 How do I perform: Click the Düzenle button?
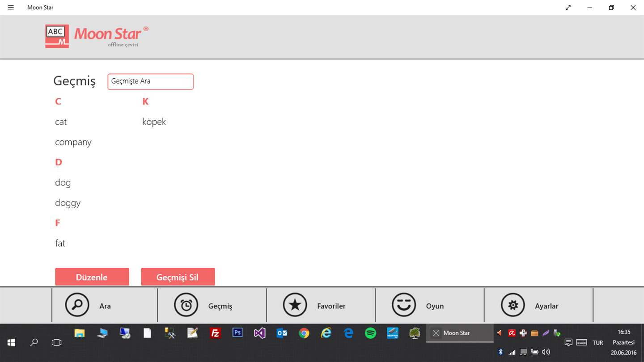[x=92, y=277]
